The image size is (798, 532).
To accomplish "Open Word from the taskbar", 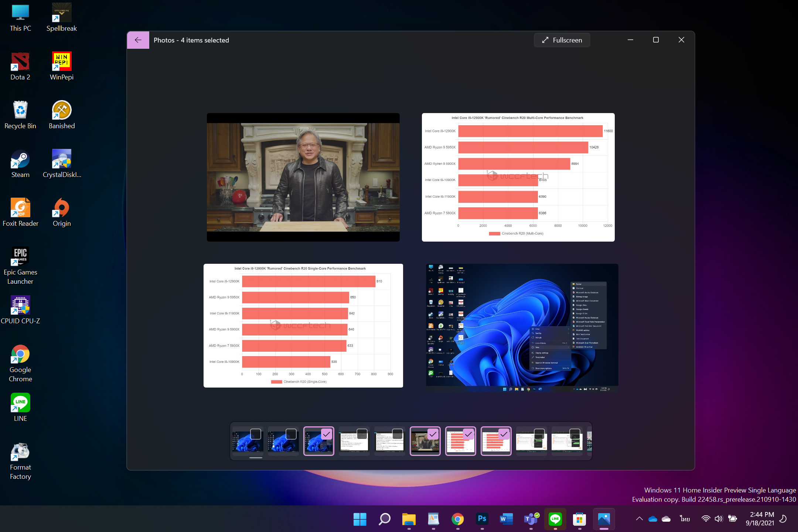I will click(x=506, y=519).
